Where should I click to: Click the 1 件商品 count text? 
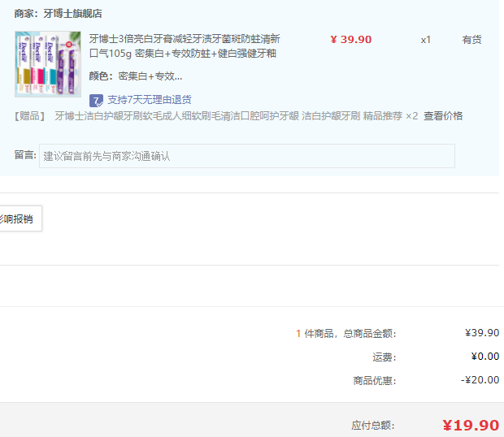point(315,334)
